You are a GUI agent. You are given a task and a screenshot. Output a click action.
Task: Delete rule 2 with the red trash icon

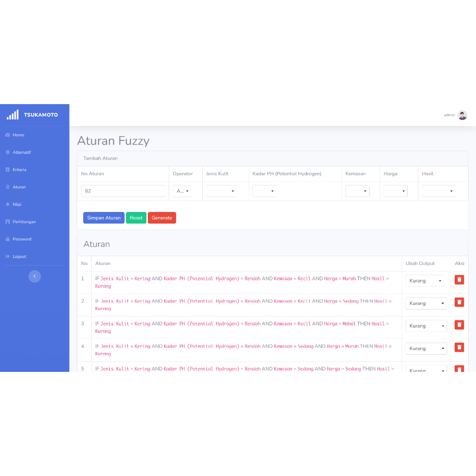pos(459,302)
